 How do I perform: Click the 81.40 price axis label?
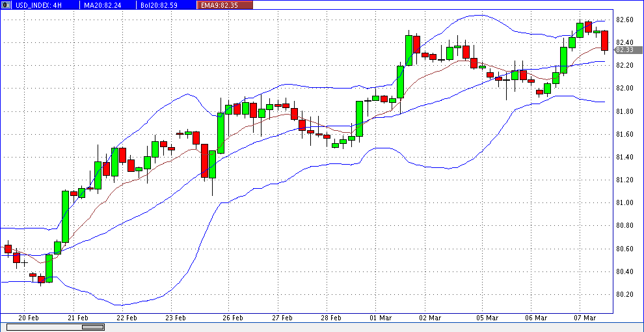(x=624, y=157)
